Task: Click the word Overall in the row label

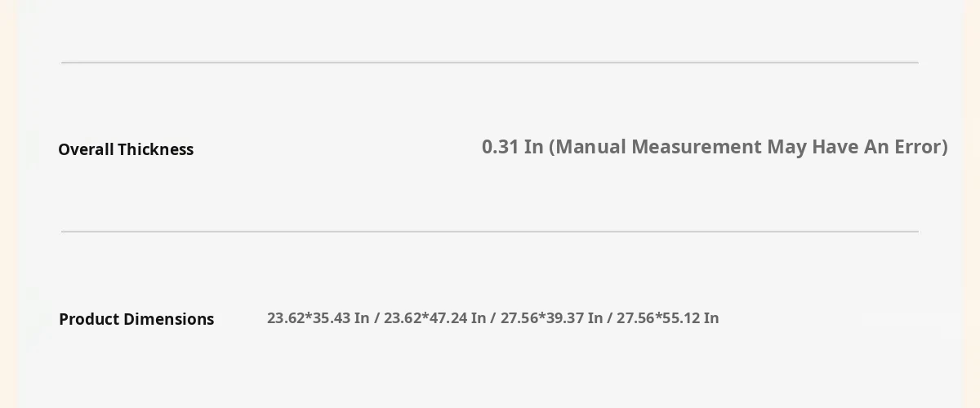Action: click(x=86, y=149)
